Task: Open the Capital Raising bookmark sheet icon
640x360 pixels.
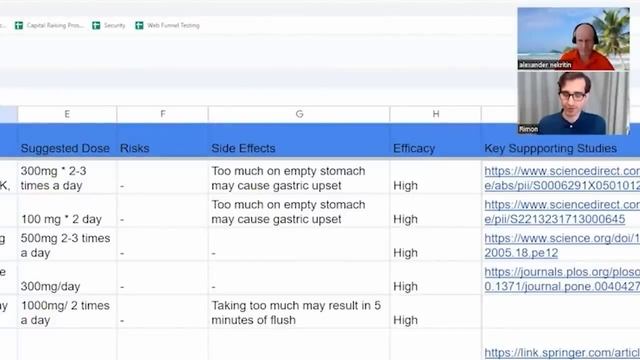Action: coord(19,25)
